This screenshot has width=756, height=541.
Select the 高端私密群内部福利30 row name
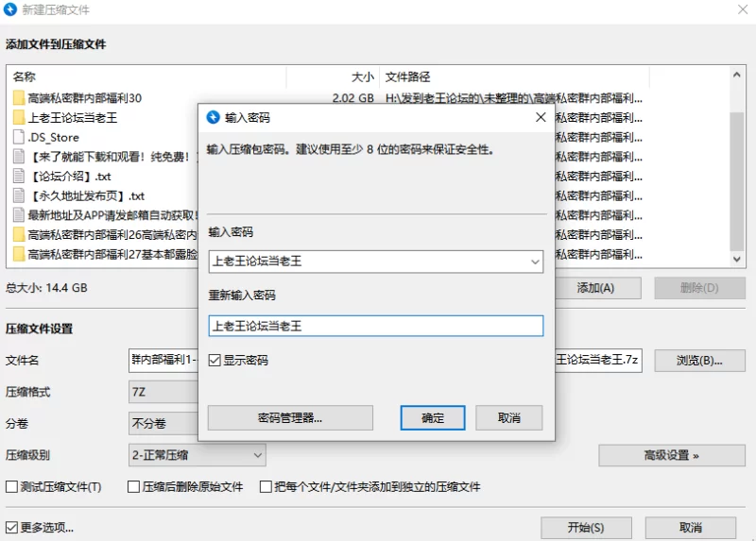(84, 98)
